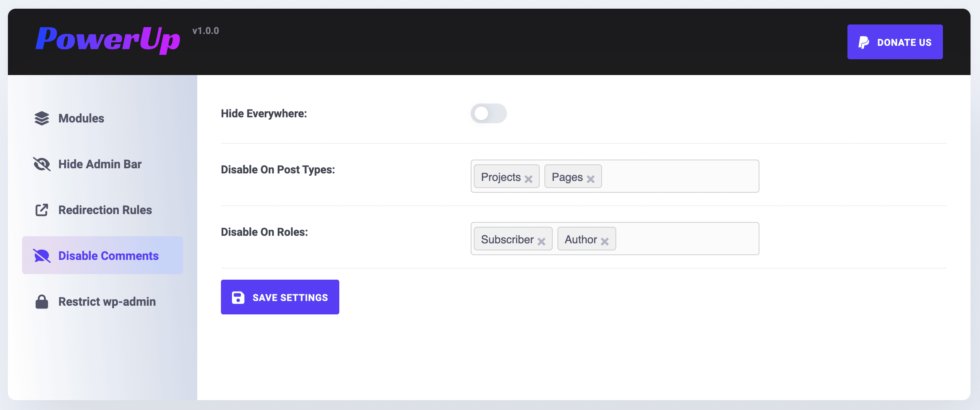
Task: Remove the Author role tag
Action: tap(605, 241)
